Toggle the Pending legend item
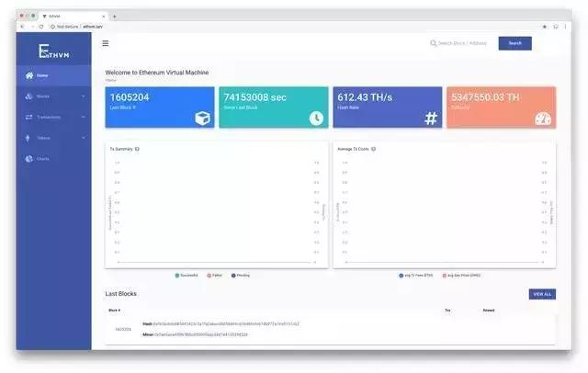Image resolution: width=588 pixels, height=373 pixels. (x=241, y=276)
